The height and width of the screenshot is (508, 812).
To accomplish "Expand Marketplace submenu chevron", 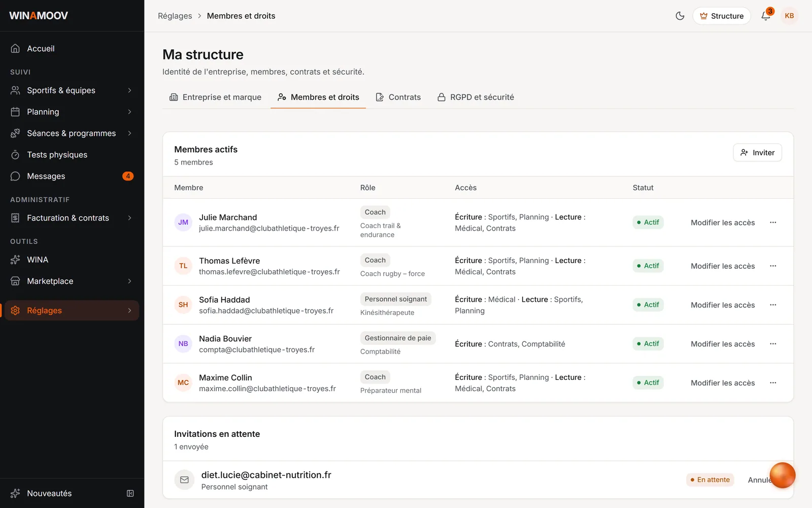I will point(130,281).
